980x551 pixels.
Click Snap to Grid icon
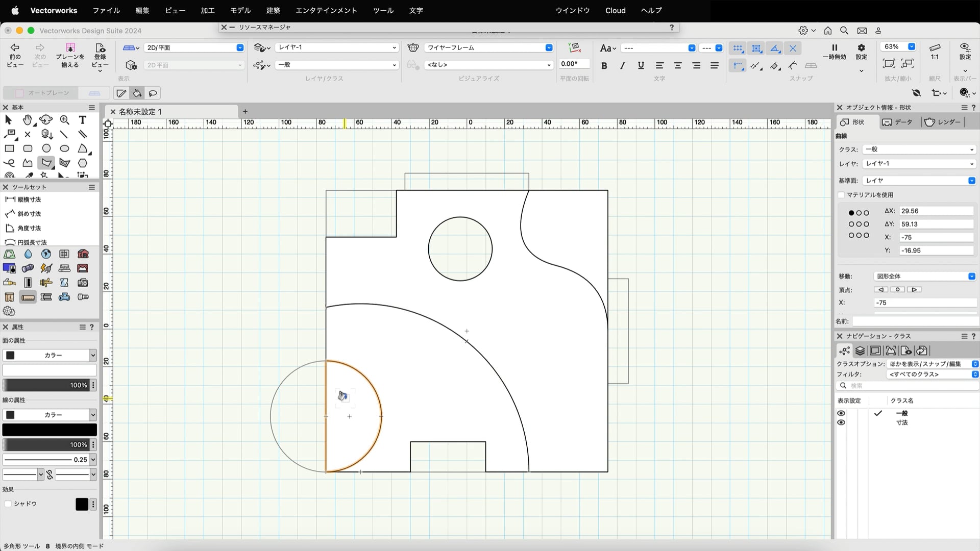(738, 48)
